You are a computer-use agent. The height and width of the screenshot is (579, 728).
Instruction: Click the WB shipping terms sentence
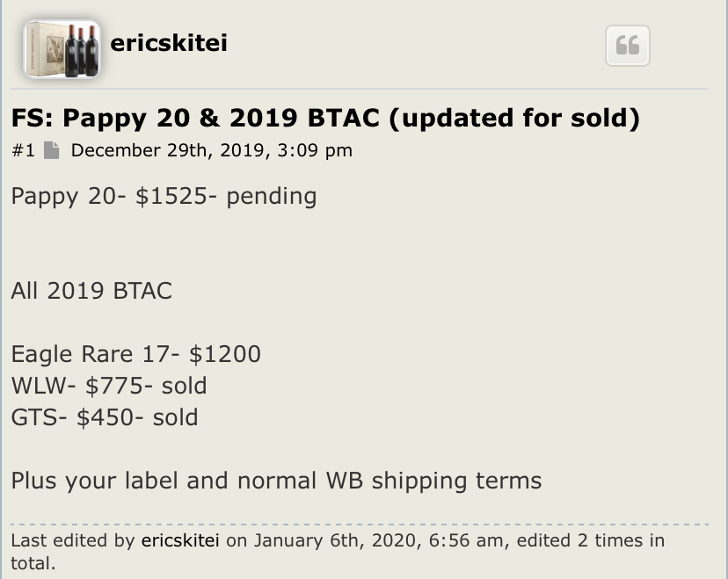pyautogui.click(x=276, y=481)
